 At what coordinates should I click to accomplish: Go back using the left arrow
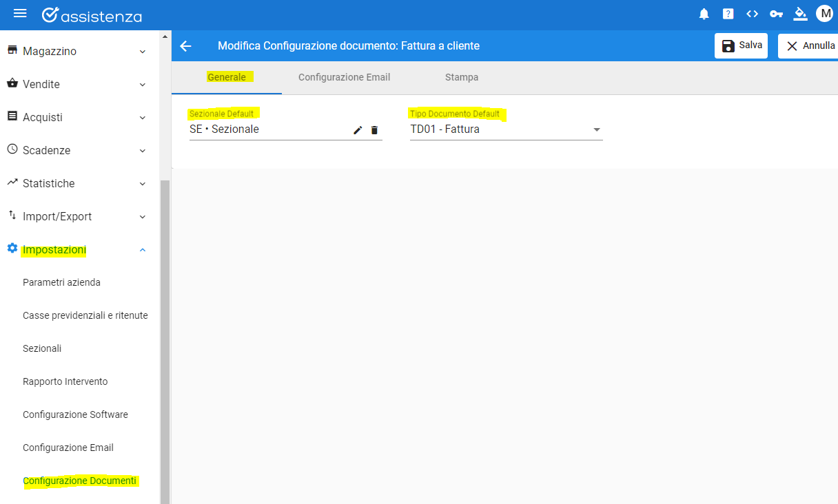185,46
